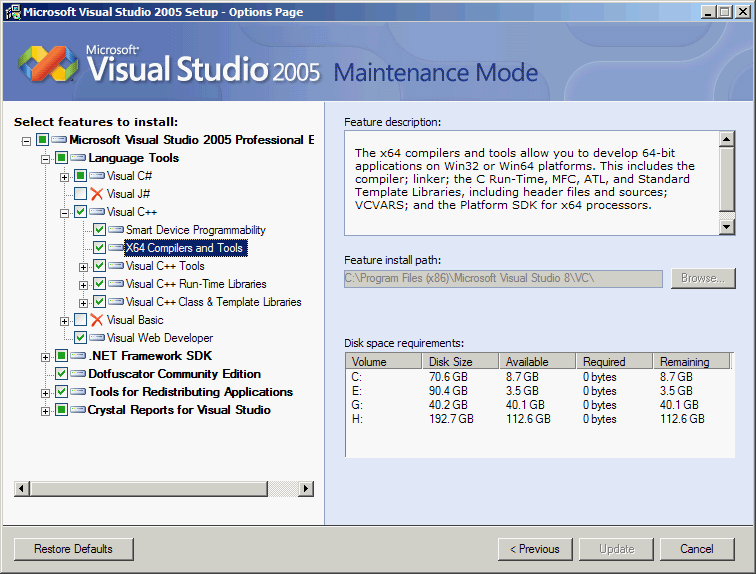This screenshot has width=756, height=574.
Task: Select the Required column header
Action: (615, 361)
